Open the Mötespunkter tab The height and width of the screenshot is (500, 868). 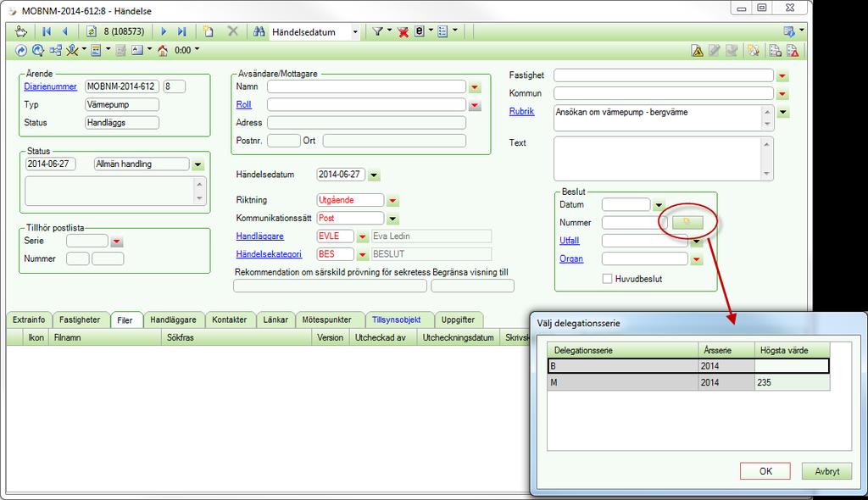326,319
